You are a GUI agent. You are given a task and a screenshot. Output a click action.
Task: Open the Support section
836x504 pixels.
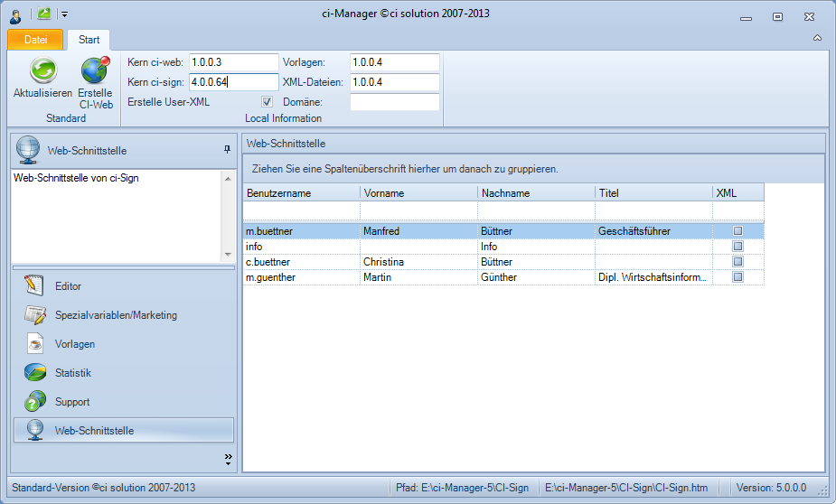coord(72,402)
